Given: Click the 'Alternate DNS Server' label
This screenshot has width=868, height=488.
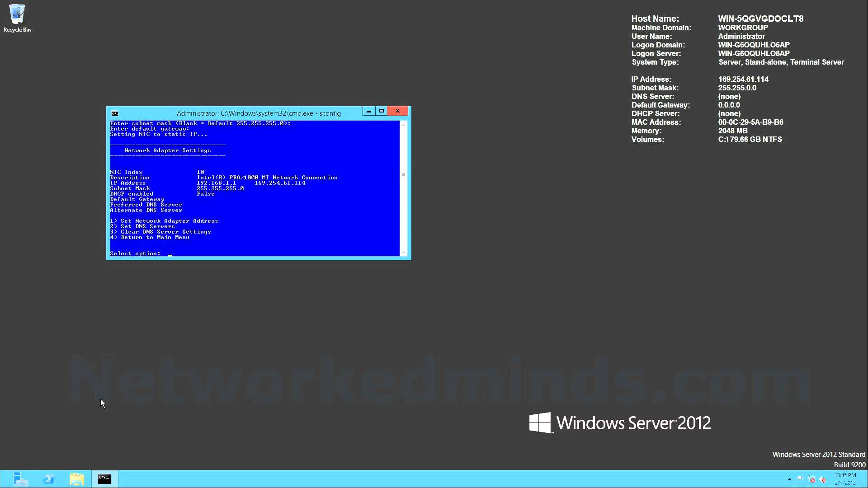Looking at the screenshot, I should click(146, 210).
